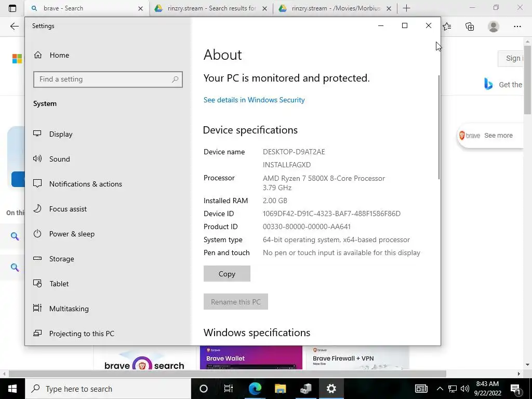Open the Brave Firewall + VPN thumbnail
The height and width of the screenshot is (399, 532).
[x=357, y=357]
